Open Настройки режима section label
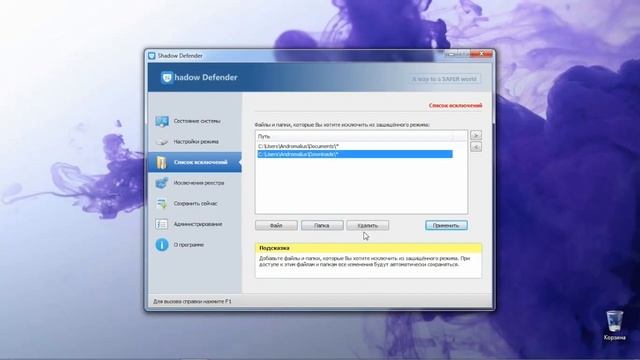The width and height of the screenshot is (640, 360). 196,142
